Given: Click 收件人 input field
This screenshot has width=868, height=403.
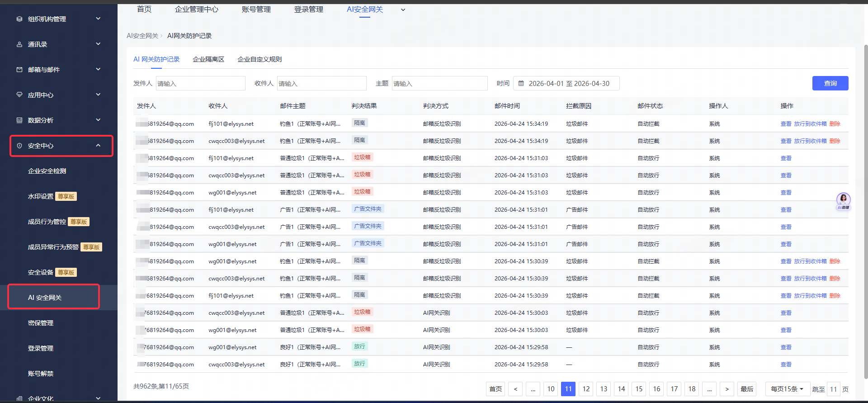Looking at the screenshot, I should 322,83.
